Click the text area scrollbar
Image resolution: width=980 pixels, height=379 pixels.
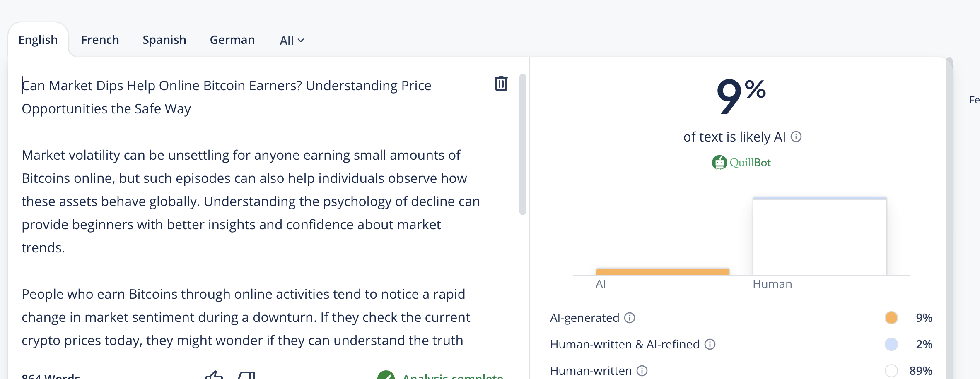523,145
